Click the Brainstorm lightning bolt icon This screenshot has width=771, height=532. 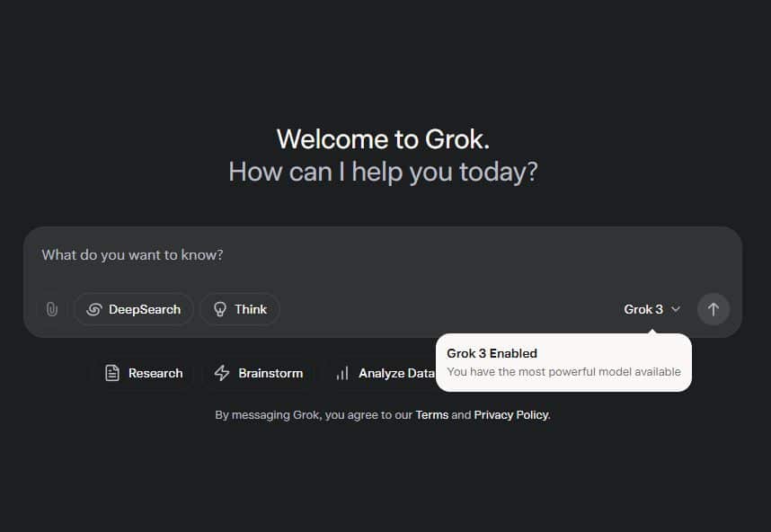pos(222,373)
